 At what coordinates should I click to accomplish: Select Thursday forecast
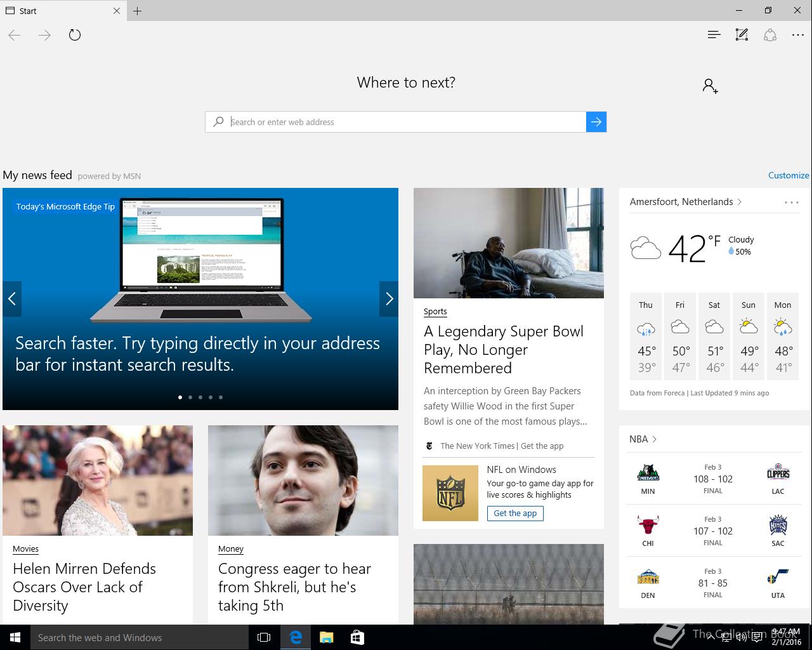[646, 336]
